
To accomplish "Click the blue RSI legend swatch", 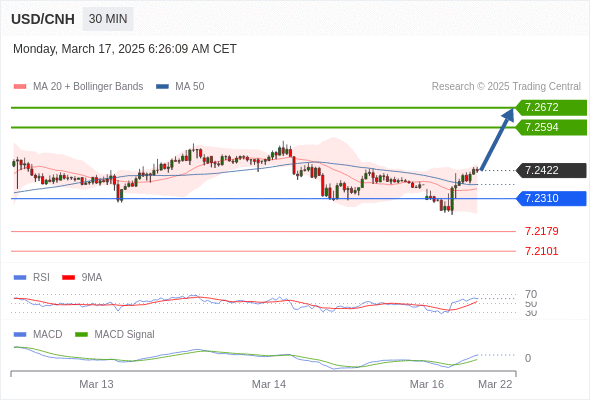I will [x=20, y=277].
